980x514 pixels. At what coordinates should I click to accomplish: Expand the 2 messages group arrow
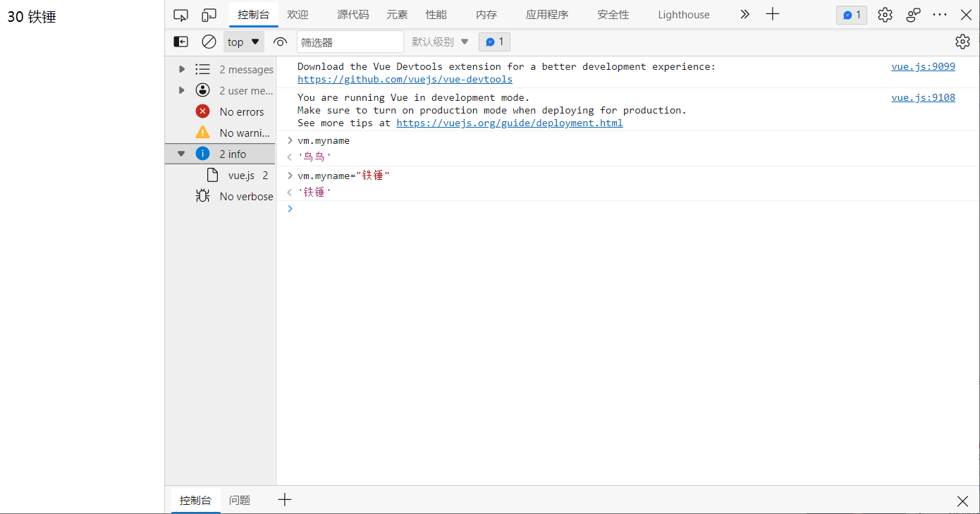click(x=182, y=69)
